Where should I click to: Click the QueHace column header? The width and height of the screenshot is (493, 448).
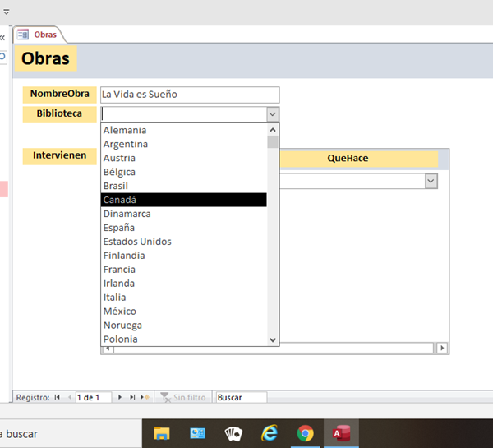pos(359,159)
